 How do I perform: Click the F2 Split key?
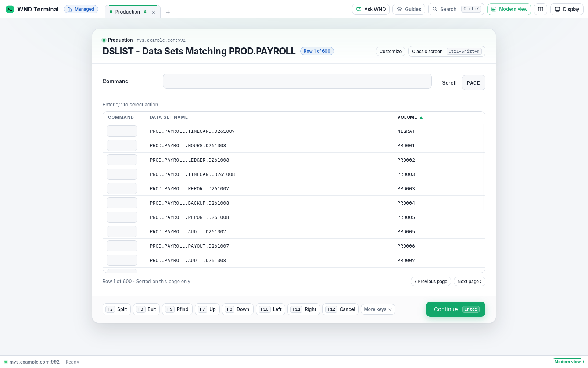coord(116,309)
